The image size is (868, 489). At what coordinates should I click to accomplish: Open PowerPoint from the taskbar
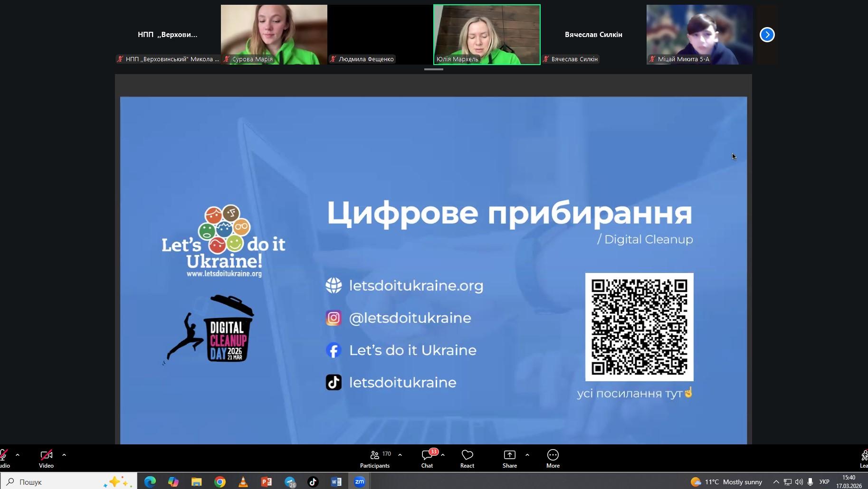[267, 482]
